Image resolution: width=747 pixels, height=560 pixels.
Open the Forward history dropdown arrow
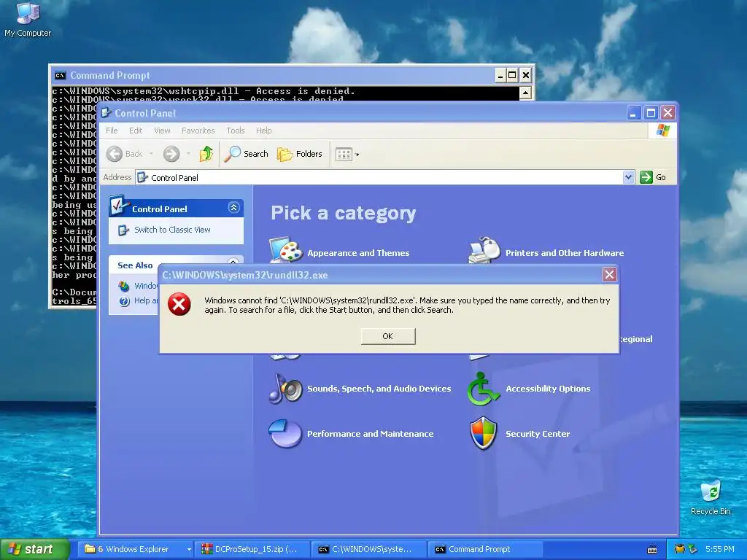pos(189,154)
